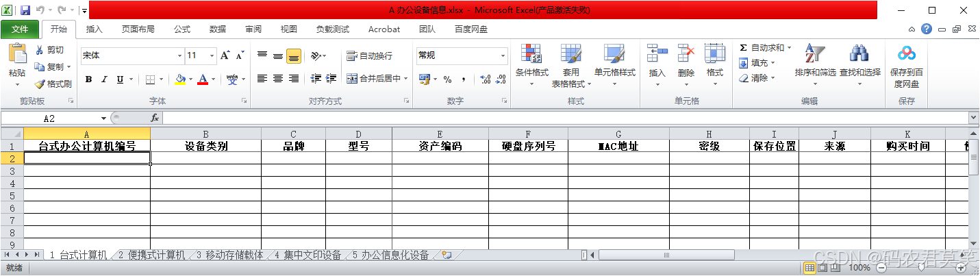The image size is (980, 276).
Task: Apply comma thousands separator style
Action: click(464, 79)
